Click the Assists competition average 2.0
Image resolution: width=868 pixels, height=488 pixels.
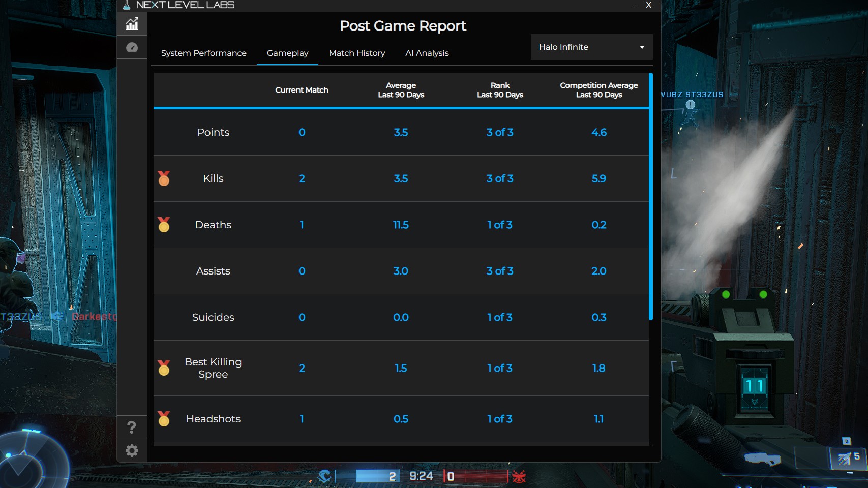coord(599,271)
